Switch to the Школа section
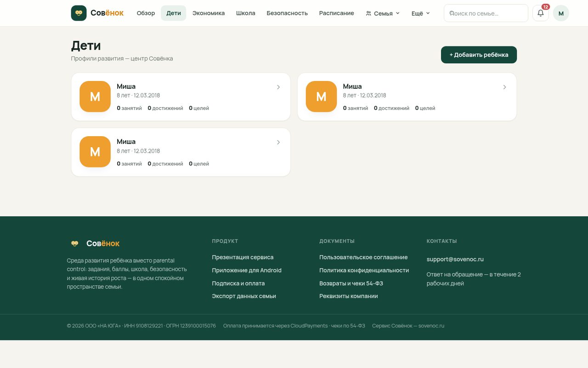The image size is (588, 368). (x=246, y=13)
